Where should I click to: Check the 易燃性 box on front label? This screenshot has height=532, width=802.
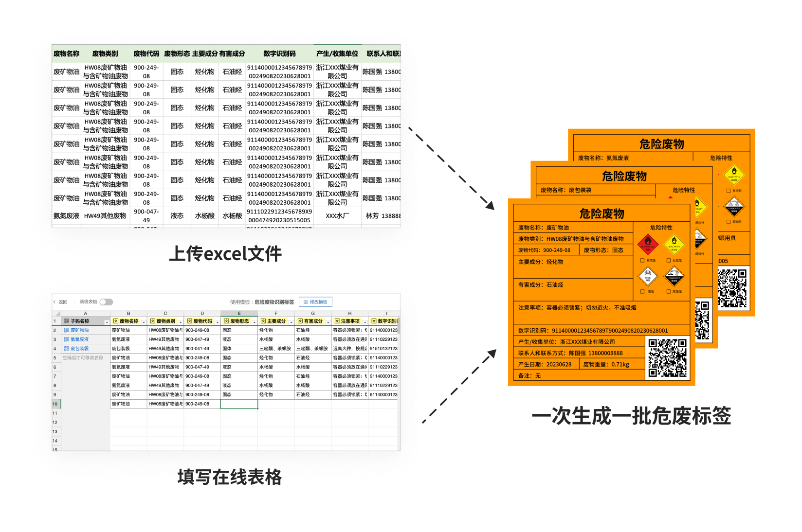[642, 260]
